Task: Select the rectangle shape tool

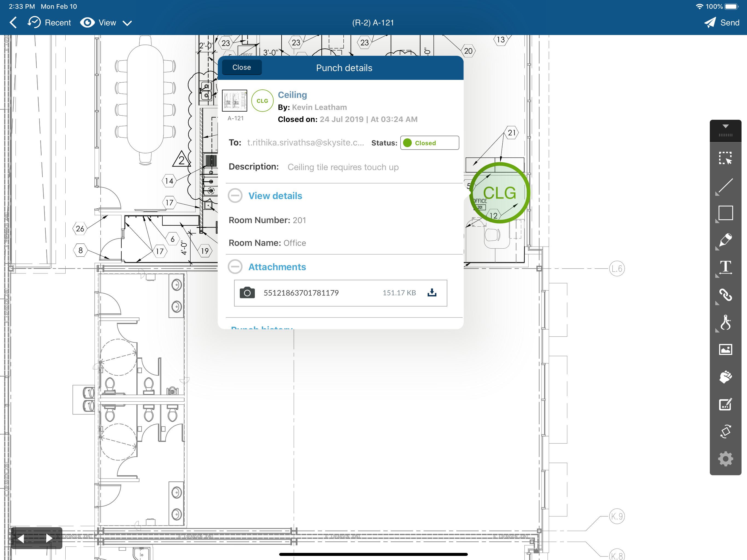Action: coord(725,213)
